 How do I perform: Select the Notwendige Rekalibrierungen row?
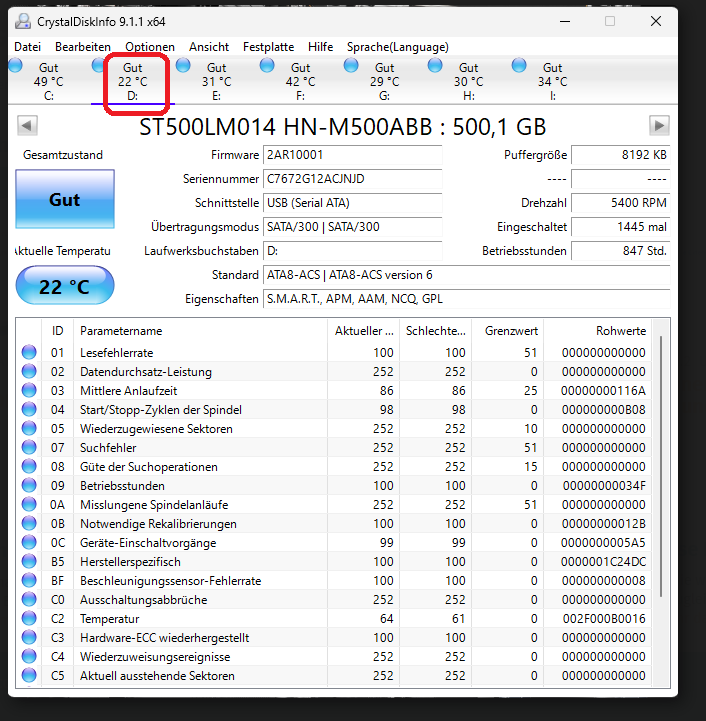tap(333, 523)
